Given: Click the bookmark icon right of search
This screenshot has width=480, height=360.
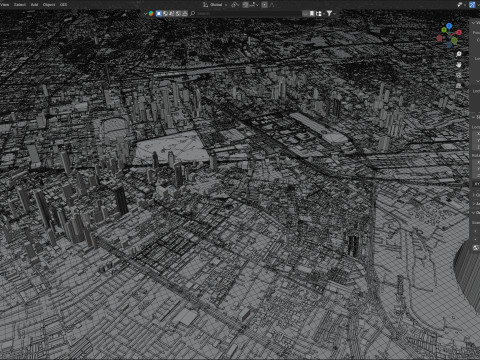Looking at the screenshot, I should pyautogui.click(x=312, y=13).
